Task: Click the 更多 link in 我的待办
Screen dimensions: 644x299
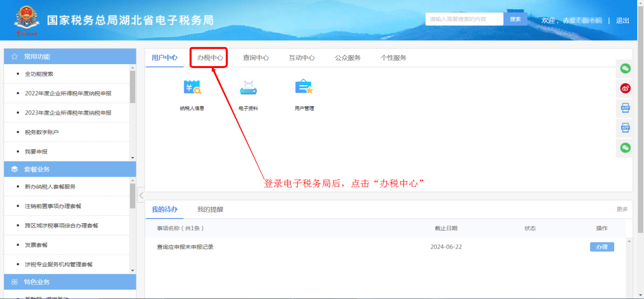Action: 622,209
